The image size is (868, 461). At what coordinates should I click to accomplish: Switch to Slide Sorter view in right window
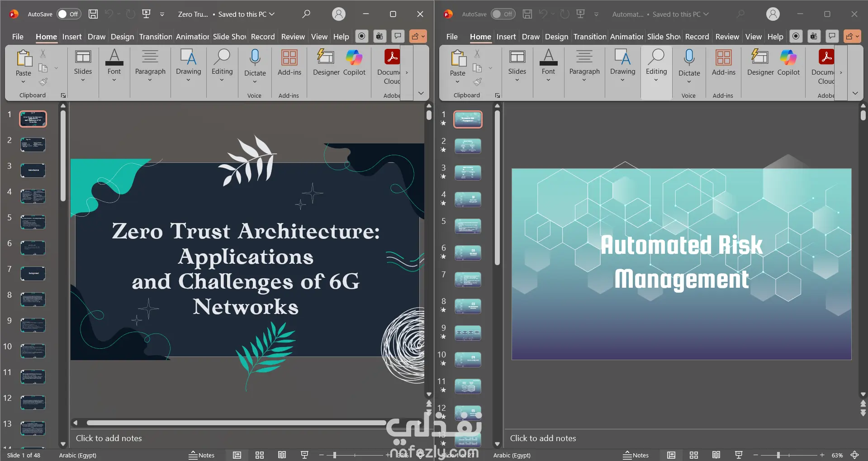coord(694,455)
